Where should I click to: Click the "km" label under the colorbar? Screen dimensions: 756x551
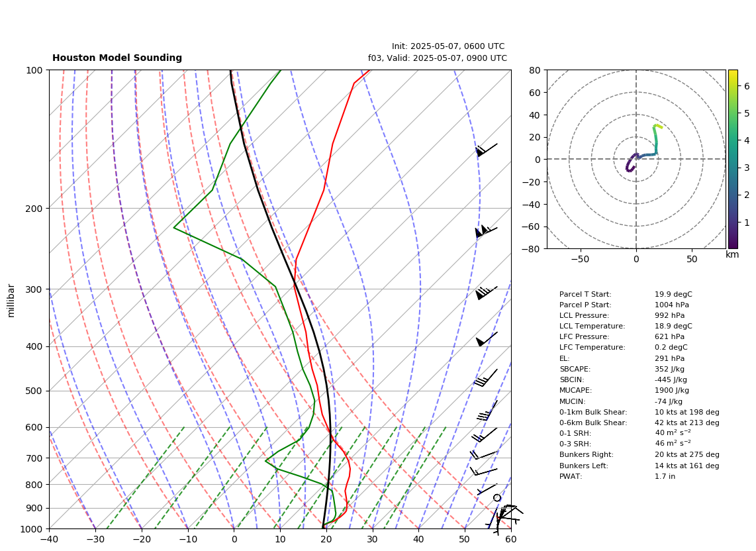pyautogui.click(x=732, y=254)
